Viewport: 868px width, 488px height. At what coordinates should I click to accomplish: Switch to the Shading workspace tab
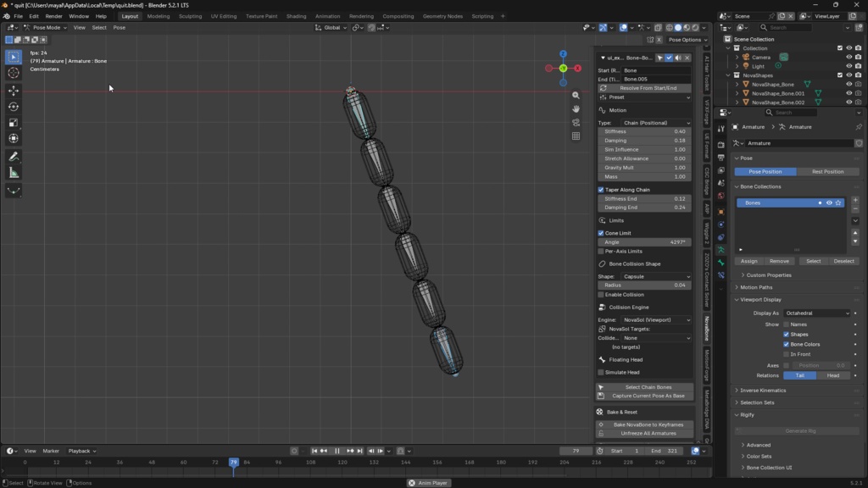click(296, 16)
